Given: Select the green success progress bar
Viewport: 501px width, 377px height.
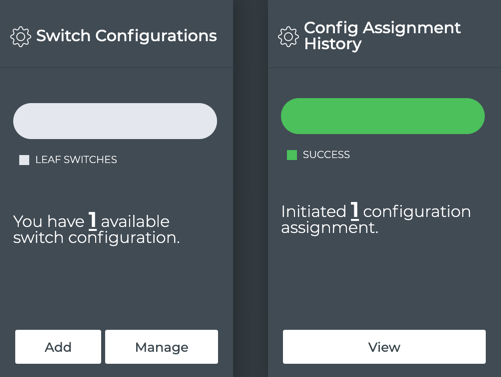Looking at the screenshot, I should click(383, 116).
